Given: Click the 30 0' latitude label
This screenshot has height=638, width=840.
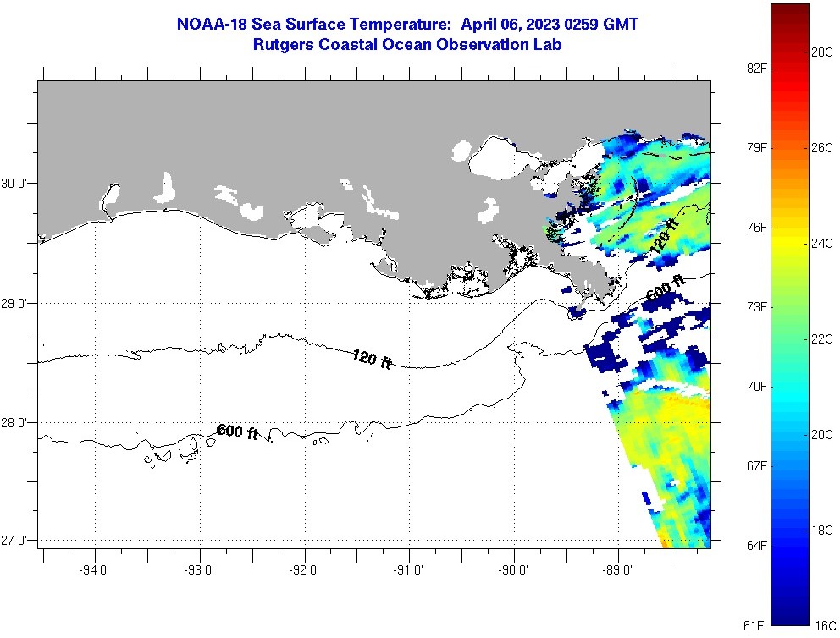Looking at the screenshot, I should pos(12,184).
